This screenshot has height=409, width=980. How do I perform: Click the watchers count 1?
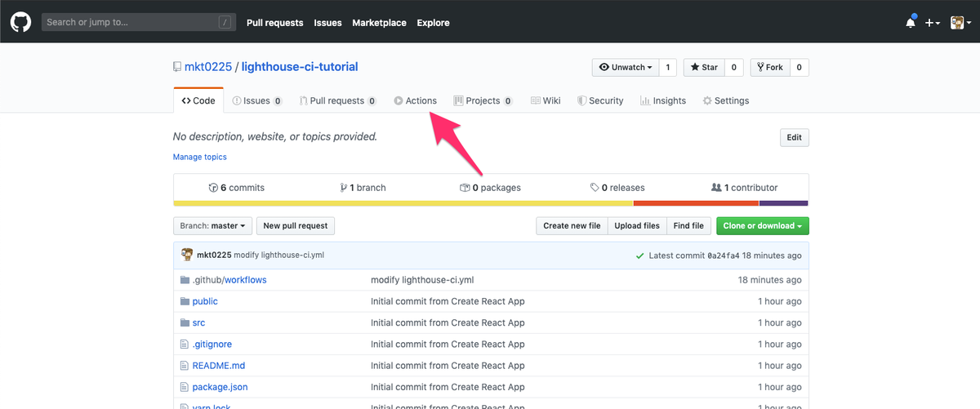coord(667,67)
